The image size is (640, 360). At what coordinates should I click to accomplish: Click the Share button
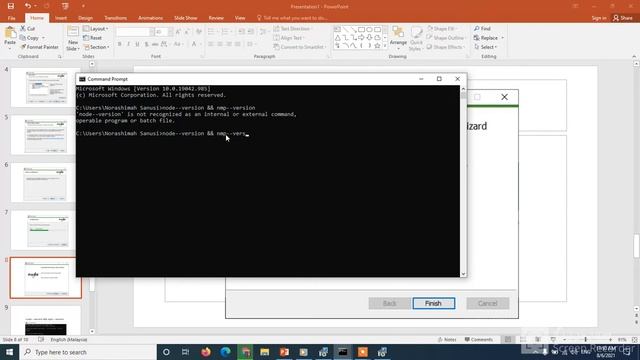click(x=623, y=18)
